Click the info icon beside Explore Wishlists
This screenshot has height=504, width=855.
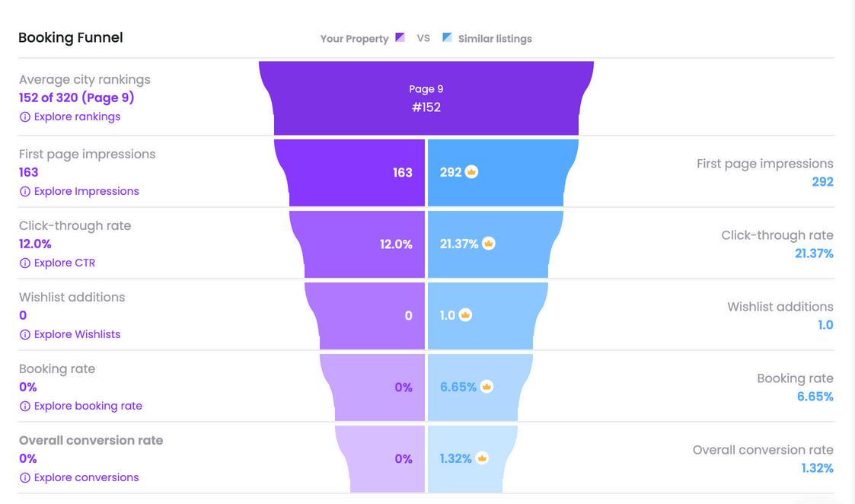pos(25,335)
